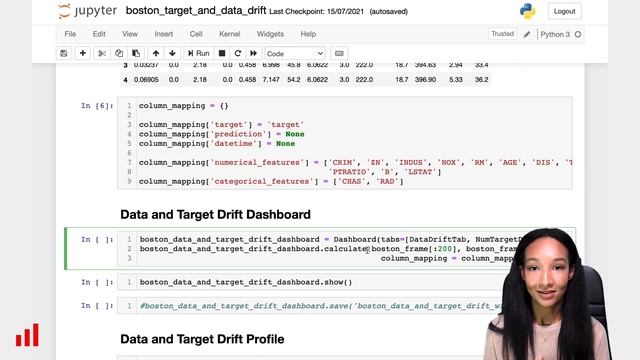
Task: Click the red bar chart logo
Action: pyautogui.click(x=27, y=335)
